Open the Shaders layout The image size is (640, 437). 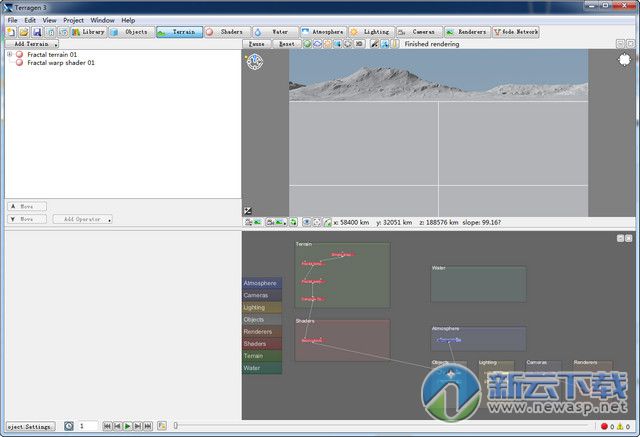click(x=227, y=32)
